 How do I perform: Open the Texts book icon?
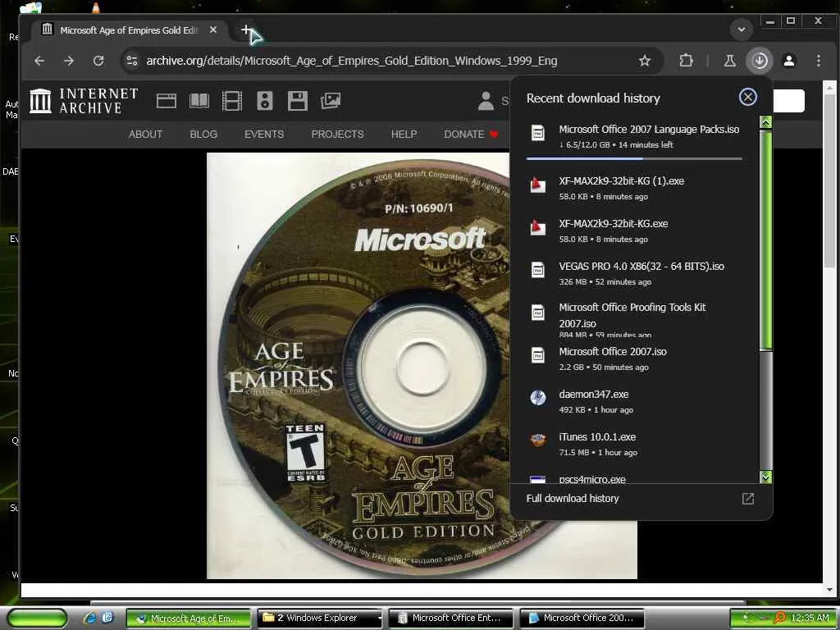click(x=199, y=101)
